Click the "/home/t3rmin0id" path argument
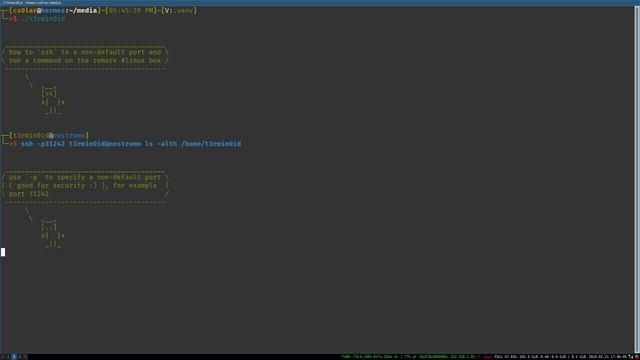 pos(211,144)
